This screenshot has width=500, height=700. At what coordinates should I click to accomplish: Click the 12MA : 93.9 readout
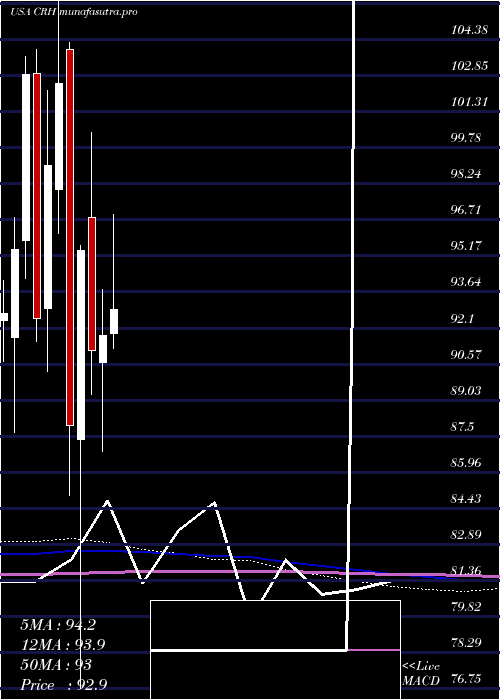click(63, 644)
